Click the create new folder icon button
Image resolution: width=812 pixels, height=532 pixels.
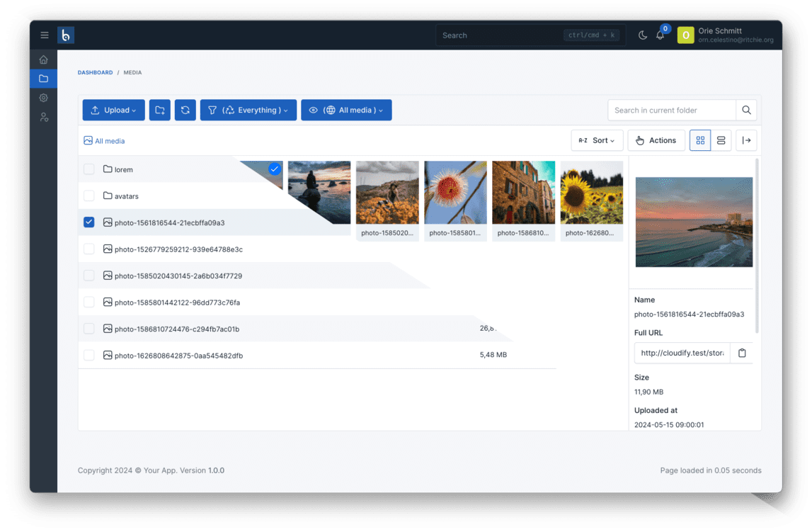[160, 111]
